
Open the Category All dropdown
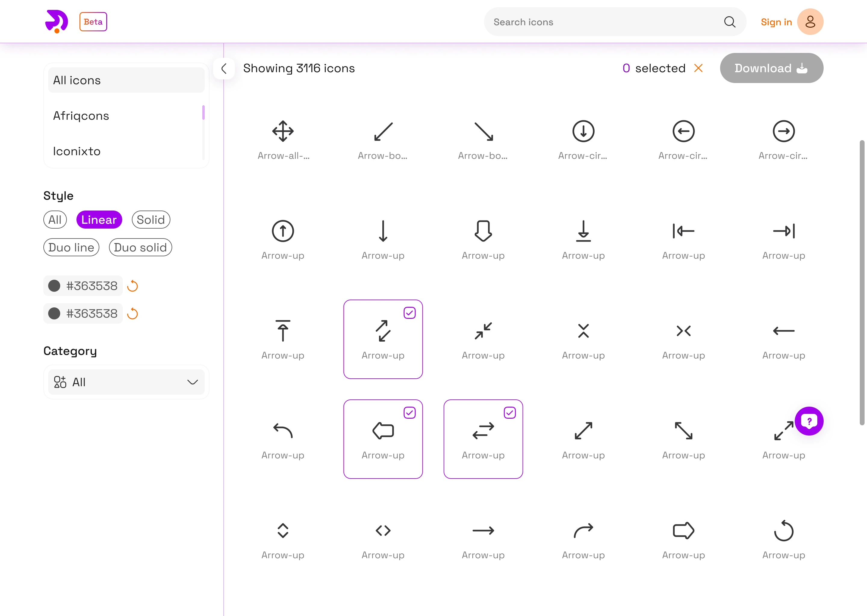(126, 382)
